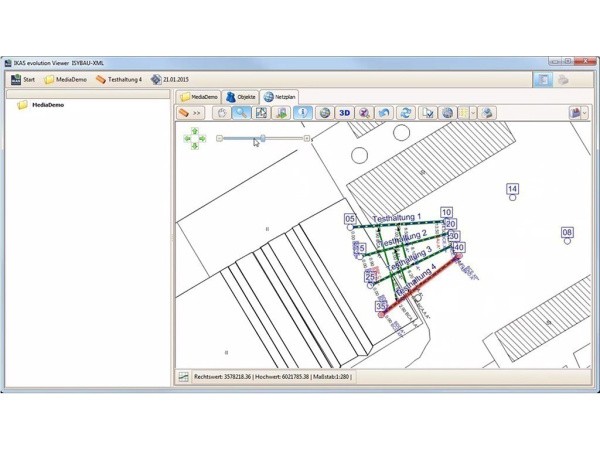
Task: Select MediaDemo folder in tree
Action: (x=47, y=104)
